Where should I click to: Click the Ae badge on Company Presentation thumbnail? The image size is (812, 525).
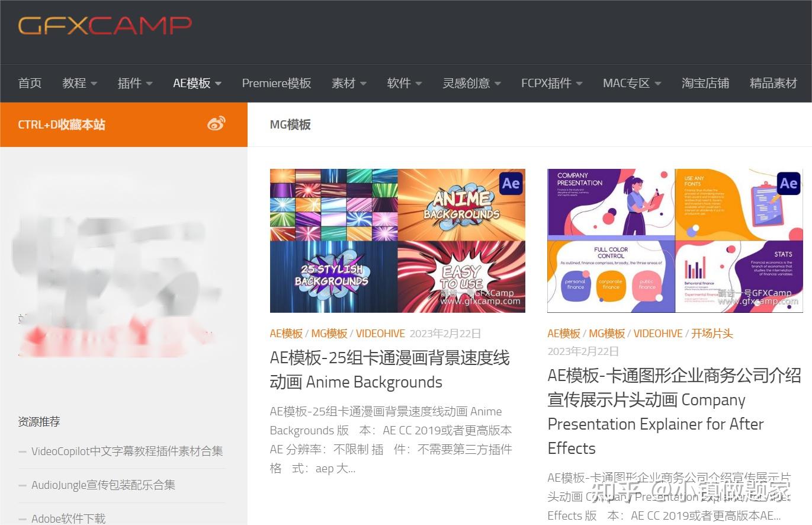(x=788, y=184)
